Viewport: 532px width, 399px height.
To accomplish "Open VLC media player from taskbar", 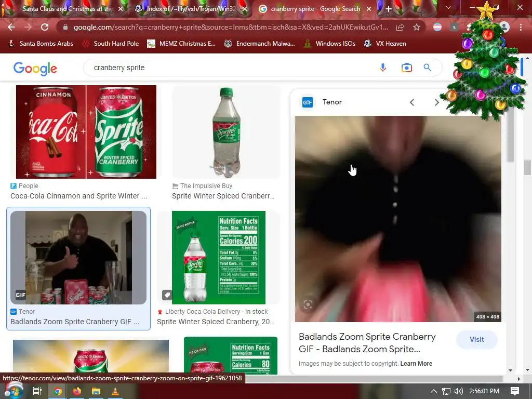I will click(x=115, y=391).
